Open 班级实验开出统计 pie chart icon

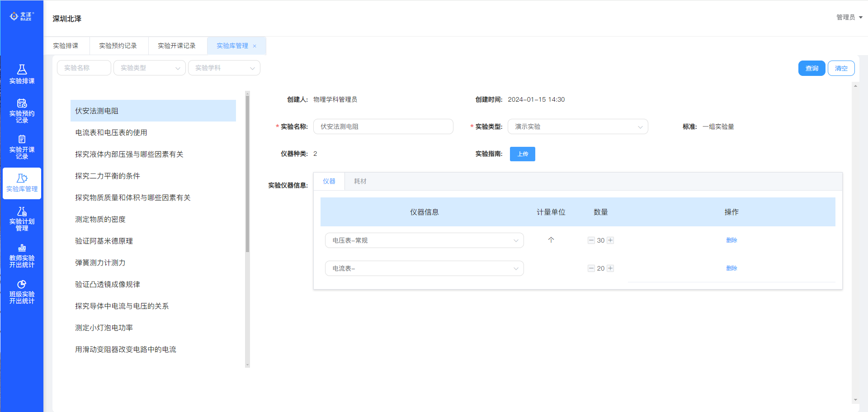click(22, 284)
